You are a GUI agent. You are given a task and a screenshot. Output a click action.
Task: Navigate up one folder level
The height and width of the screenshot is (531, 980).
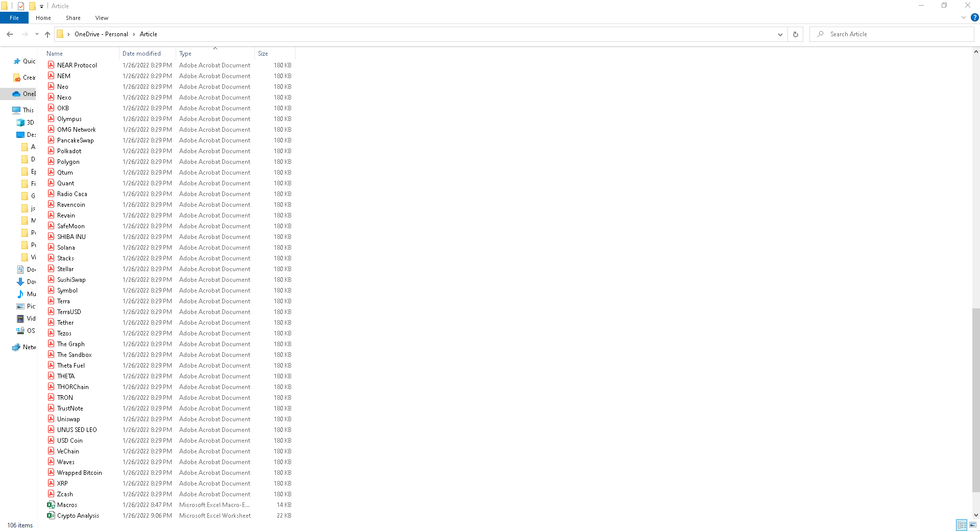(47, 34)
